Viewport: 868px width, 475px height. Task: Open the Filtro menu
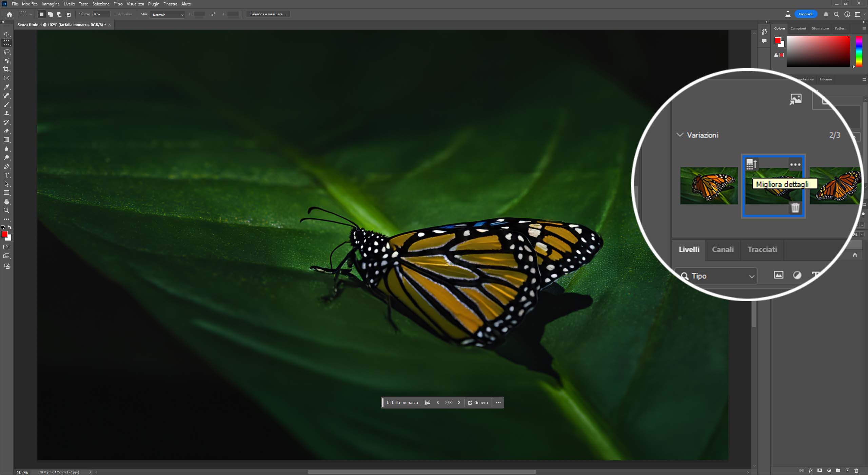[118, 4]
